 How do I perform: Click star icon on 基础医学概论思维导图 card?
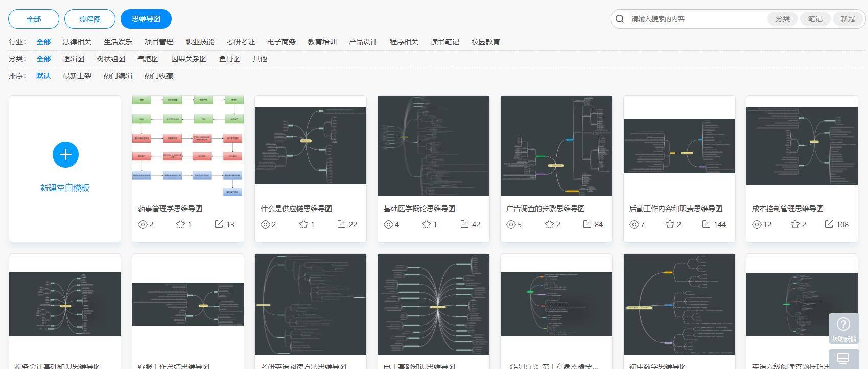(426, 224)
